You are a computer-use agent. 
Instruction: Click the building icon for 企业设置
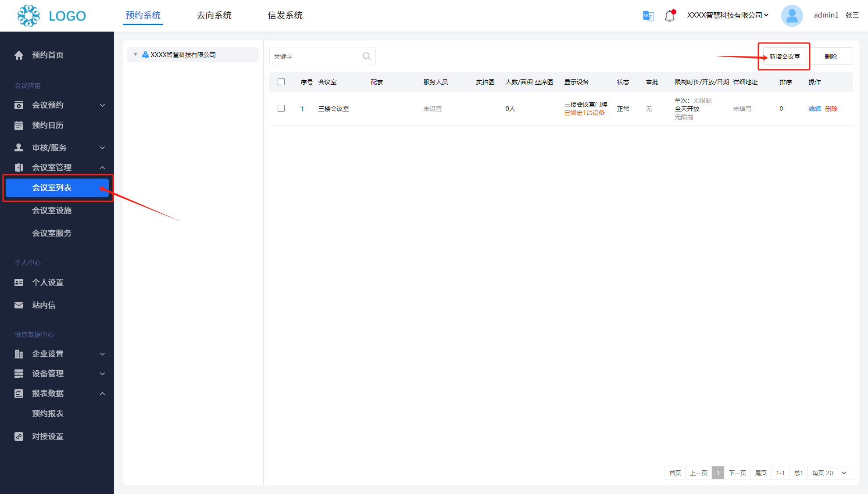[19, 354]
